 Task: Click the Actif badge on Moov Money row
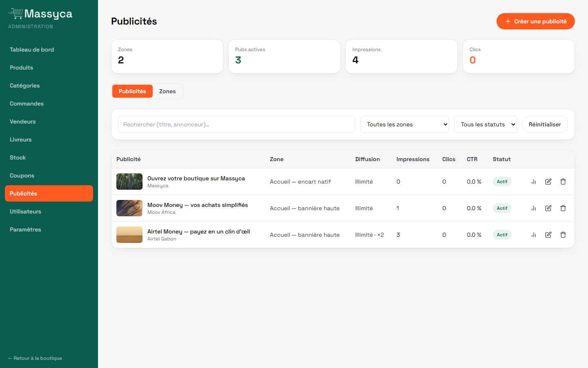click(502, 208)
